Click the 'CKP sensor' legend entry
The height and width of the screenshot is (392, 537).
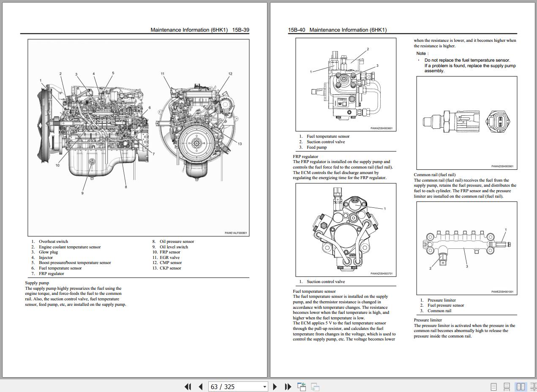pyautogui.click(x=170, y=268)
